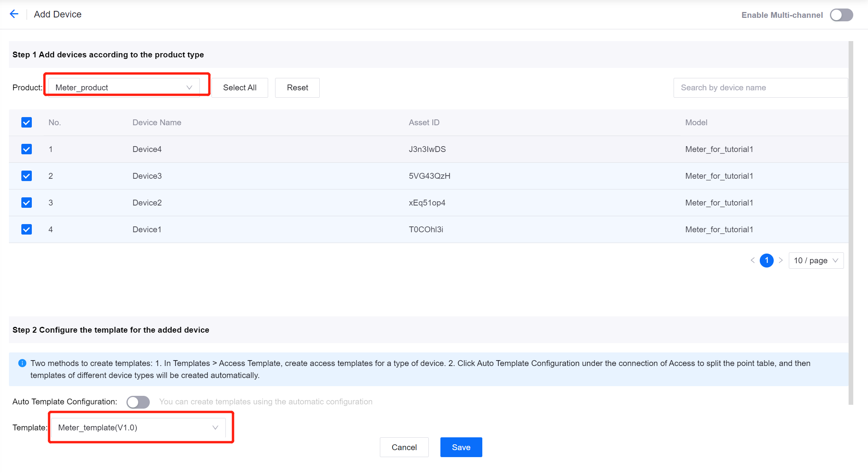Click the Select All button
868x473 pixels.
pyautogui.click(x=240, y=88)
